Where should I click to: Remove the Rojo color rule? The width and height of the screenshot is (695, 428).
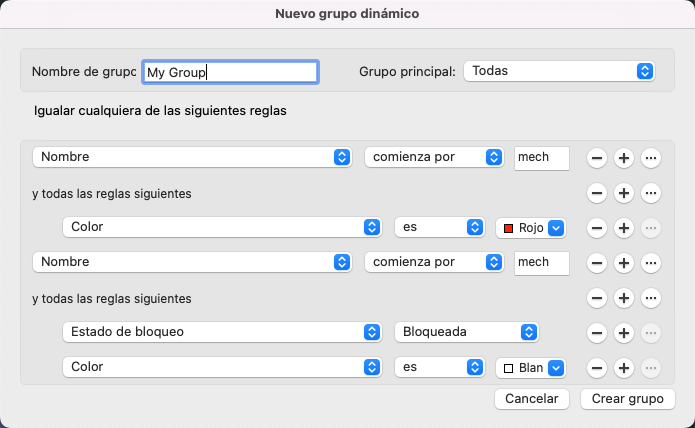[596, 227]
